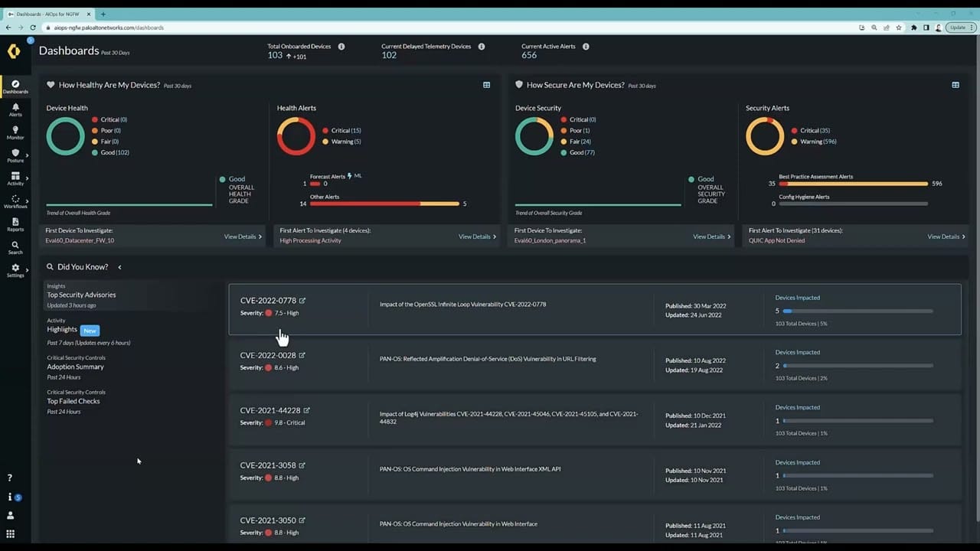Collapse the Did You Know panel
The image size is (980, 551).
(x=119, y=267)
